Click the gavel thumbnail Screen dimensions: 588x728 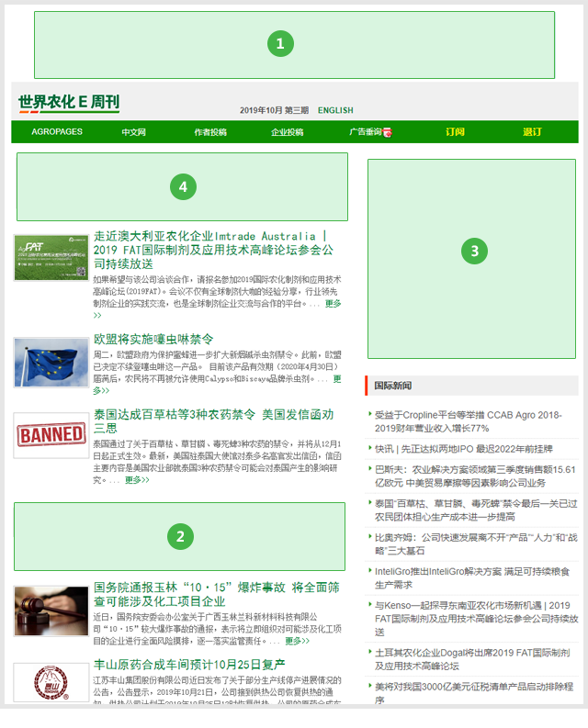pyautogui.click(x=51, y=611)
